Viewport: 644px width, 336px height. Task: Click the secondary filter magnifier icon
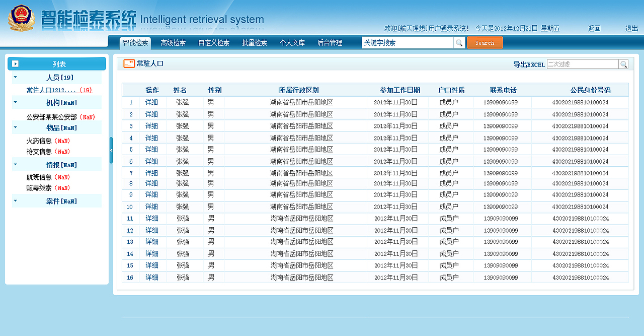pyautogui.click(x=623, y=64)
